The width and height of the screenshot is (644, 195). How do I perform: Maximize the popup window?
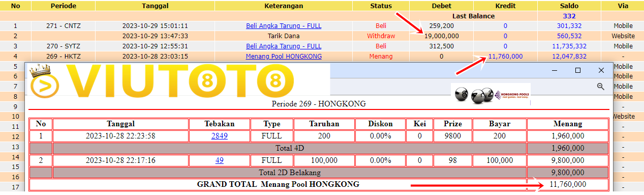tap(577, 70)
